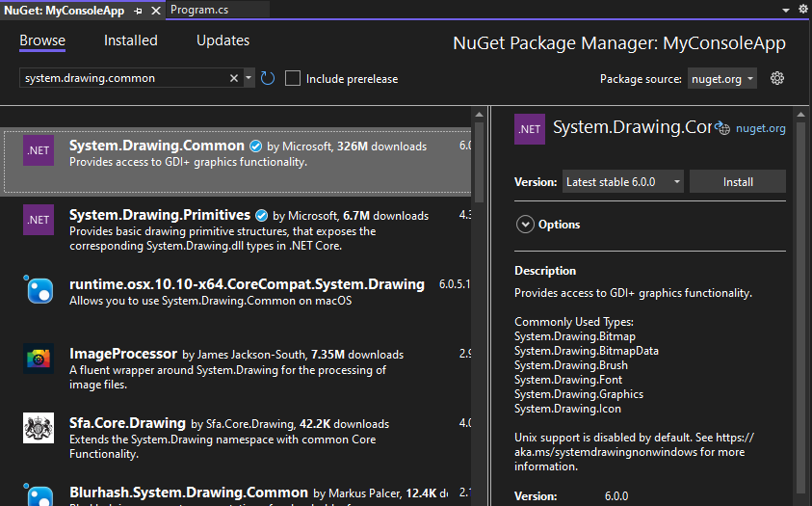Refresh the package list
The width and height of the screenshot is (812, 506).
pos(268,78)
